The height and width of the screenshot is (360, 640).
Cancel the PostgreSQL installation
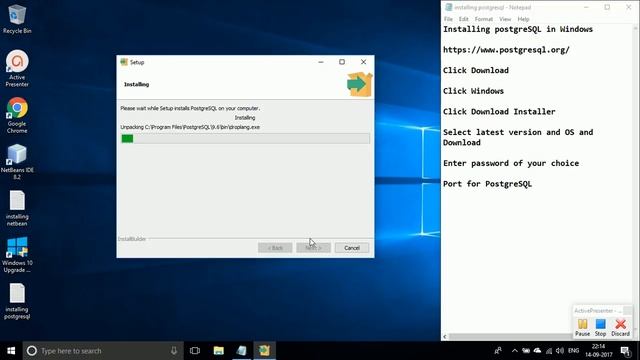[x=351, y=248]
